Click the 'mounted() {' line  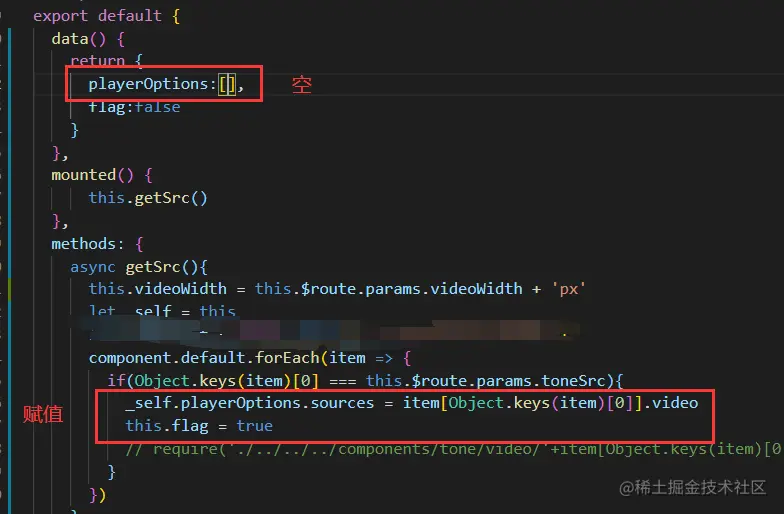click(x=102, y=175)
